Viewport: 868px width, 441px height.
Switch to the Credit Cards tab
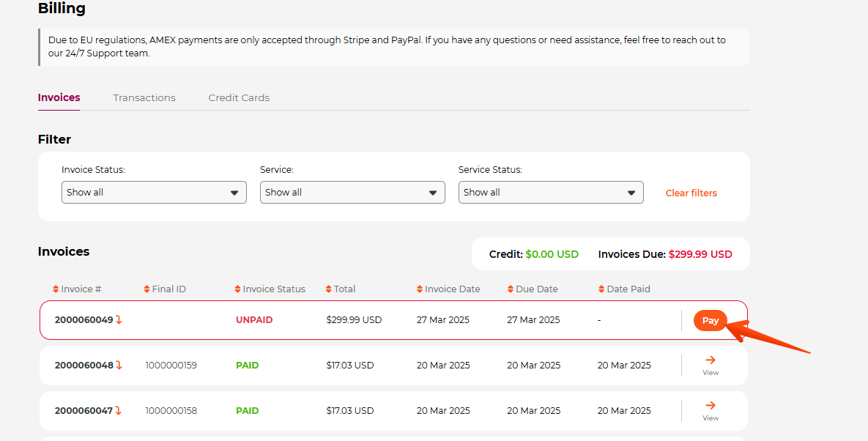(x=239, y=97)
